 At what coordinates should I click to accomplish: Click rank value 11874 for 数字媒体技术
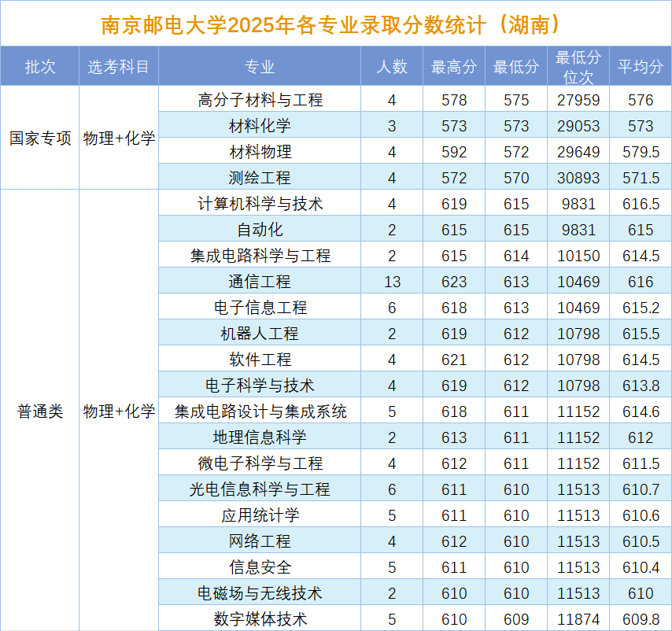[x=578, y=618]
